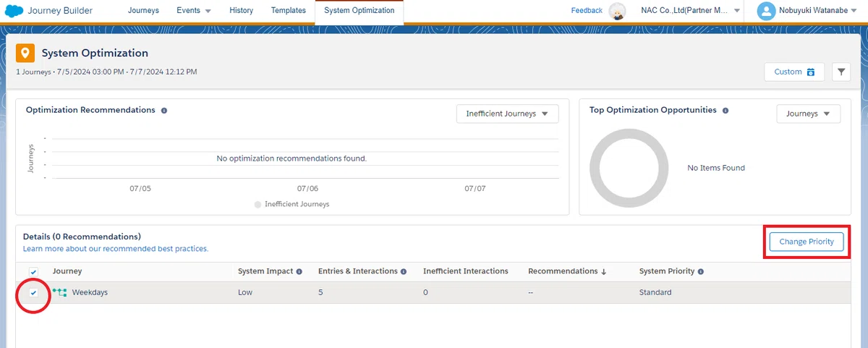The image size is (868, 348).
Task: Click the 07/06 date label on chart
Action: tap(307, 188)
